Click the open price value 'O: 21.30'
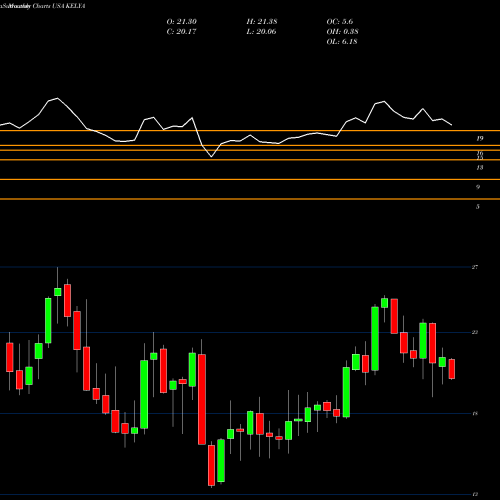500x500 pixels. pos(182,22)
